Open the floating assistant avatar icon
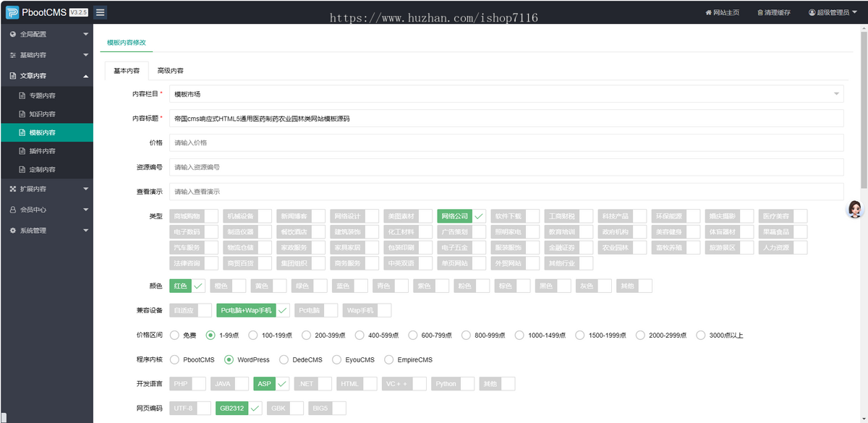This screenshot has width=868, height=423. tap(856, 210)
